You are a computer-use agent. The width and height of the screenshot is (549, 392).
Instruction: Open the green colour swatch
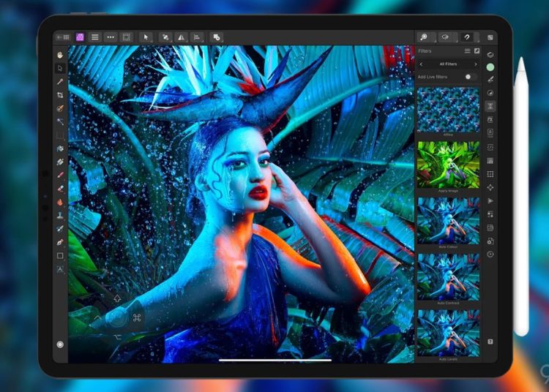click(x=490, y=67)
